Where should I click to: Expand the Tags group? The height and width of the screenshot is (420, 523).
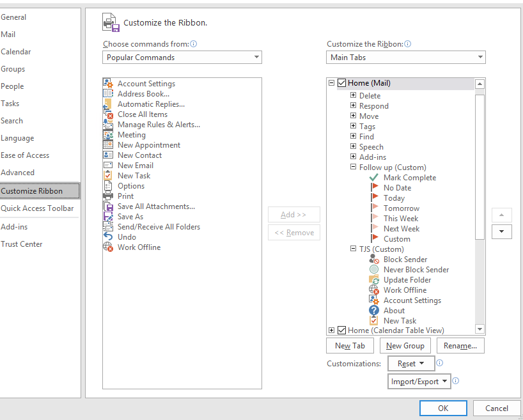[353, 126]
